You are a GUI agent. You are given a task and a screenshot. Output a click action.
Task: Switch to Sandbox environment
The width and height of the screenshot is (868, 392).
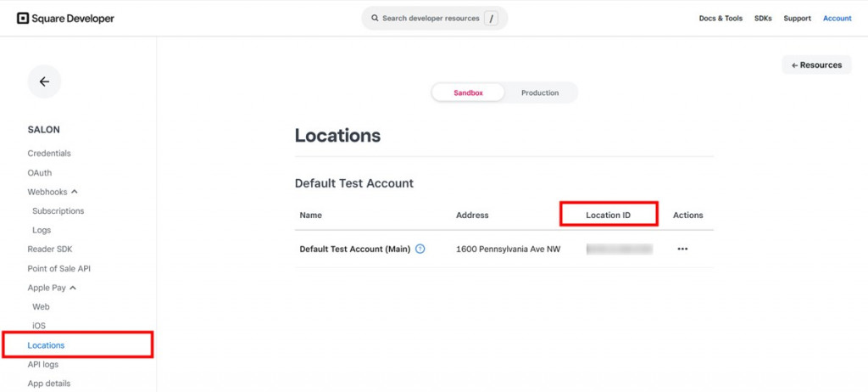click(468, 92)
